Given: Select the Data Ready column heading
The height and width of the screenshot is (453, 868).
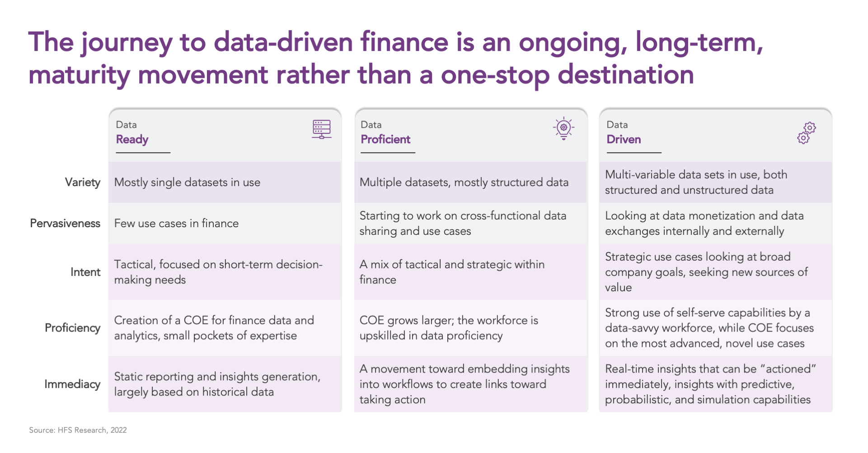Looking at the screenshot, I should point(132,132).
